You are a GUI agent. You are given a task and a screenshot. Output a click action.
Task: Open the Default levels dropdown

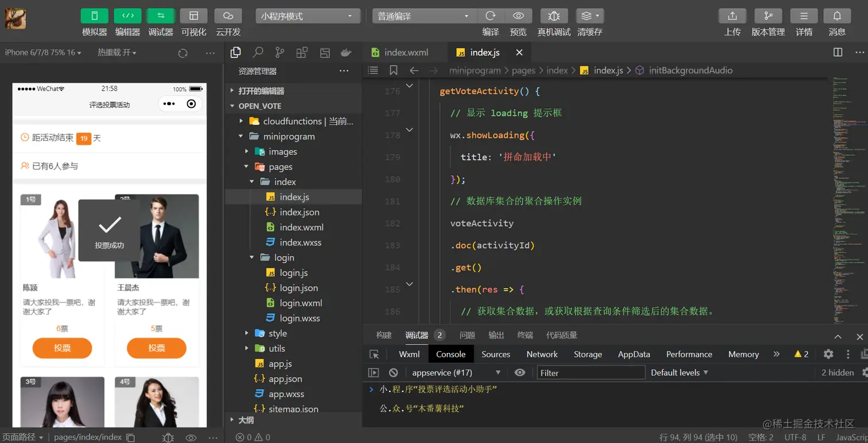(x=680, y=372)
